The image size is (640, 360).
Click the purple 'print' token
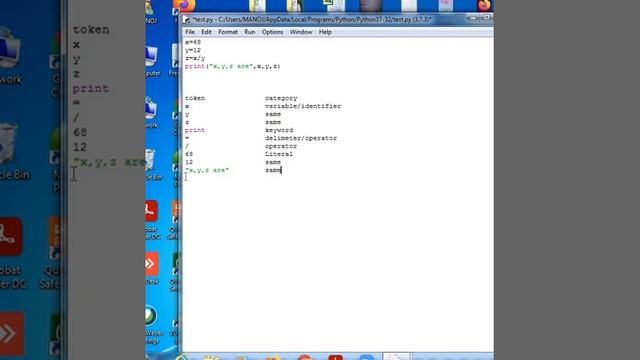coord(195,130)
